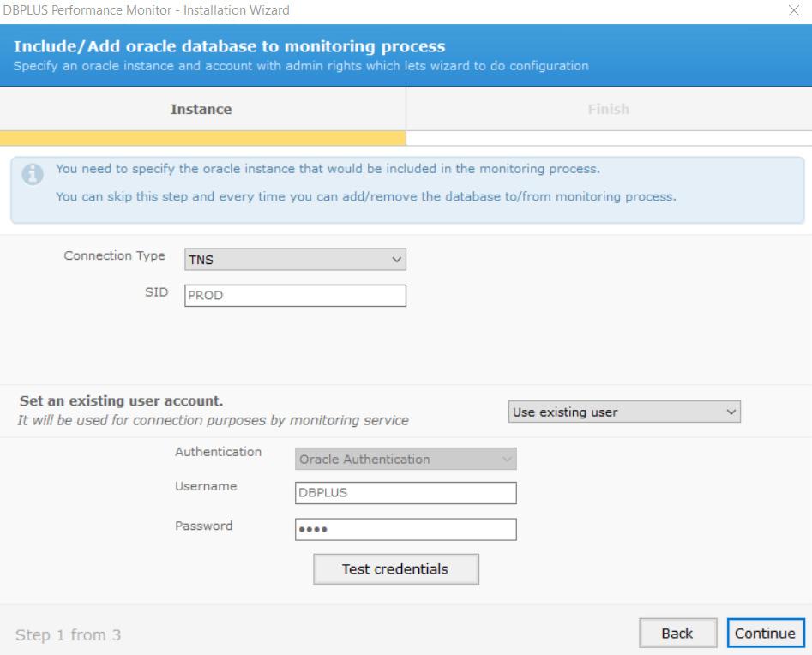Open the Connection Type dropdown showing TNS
The height and width of the screenshot is (655, 812).
point(295,260)
